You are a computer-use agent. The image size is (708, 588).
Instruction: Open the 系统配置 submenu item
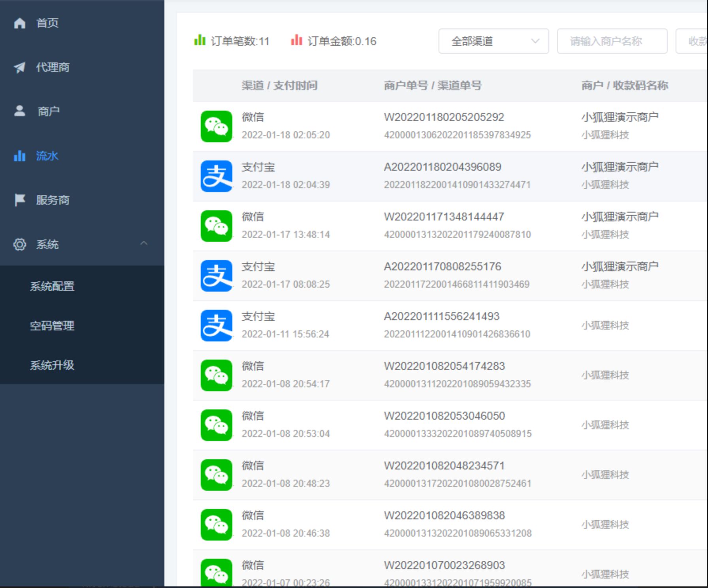(82, 286)
